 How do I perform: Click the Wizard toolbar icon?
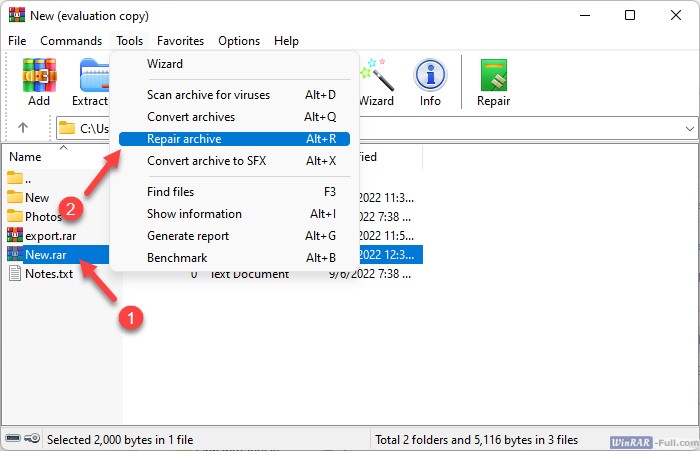pyautogui.click(x=376, y=81)
